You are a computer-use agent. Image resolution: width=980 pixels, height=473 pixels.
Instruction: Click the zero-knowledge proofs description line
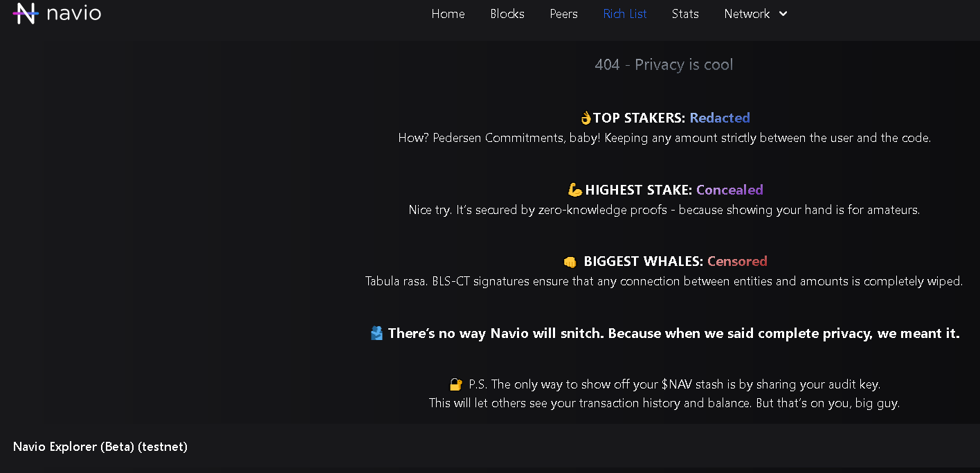click(664, 210)
